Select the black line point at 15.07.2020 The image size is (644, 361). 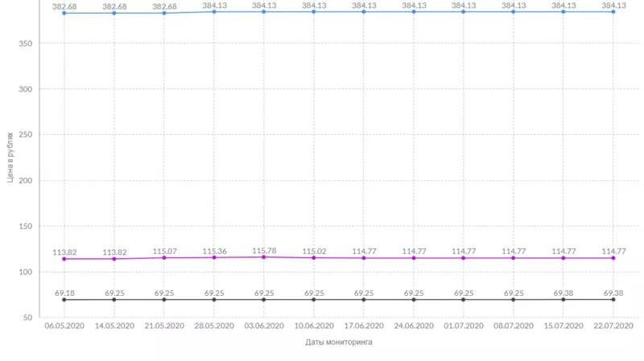tap(563, 300)
